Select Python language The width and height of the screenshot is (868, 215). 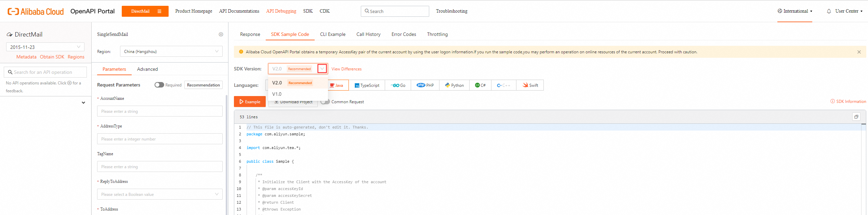click(x=454, y=85)
